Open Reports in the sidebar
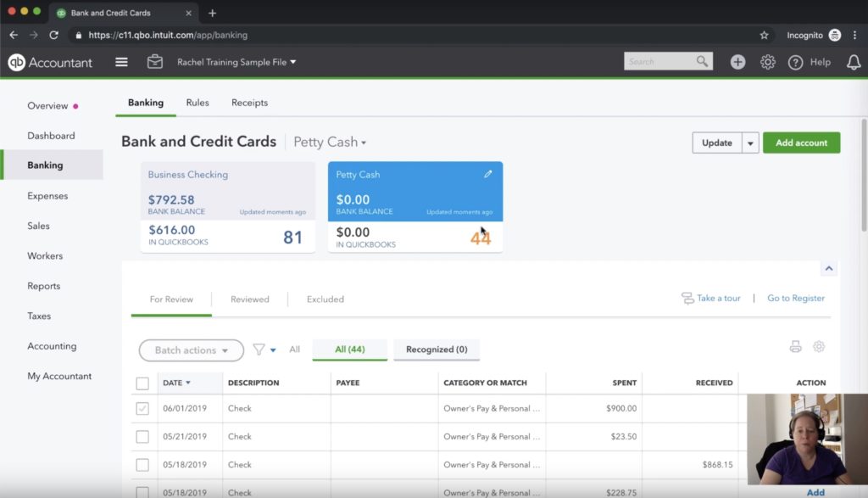This screenshot has height=498, width=868. [44, 286]
